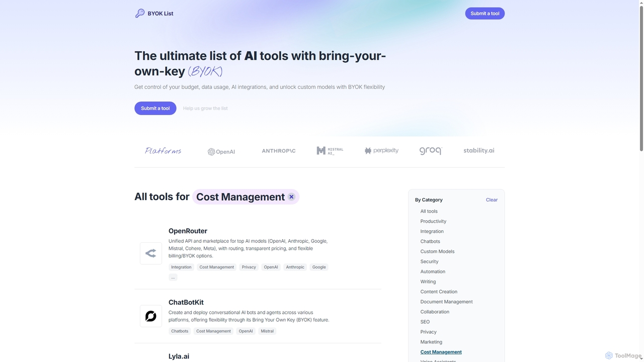Image resolution: width=644 pixels, height=362 pixels.
Task: Click the handwritten Platforms label
Action: tap(163, 151)
